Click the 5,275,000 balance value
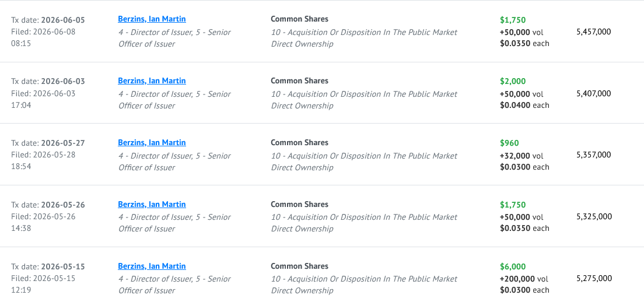 pos(594,278)
